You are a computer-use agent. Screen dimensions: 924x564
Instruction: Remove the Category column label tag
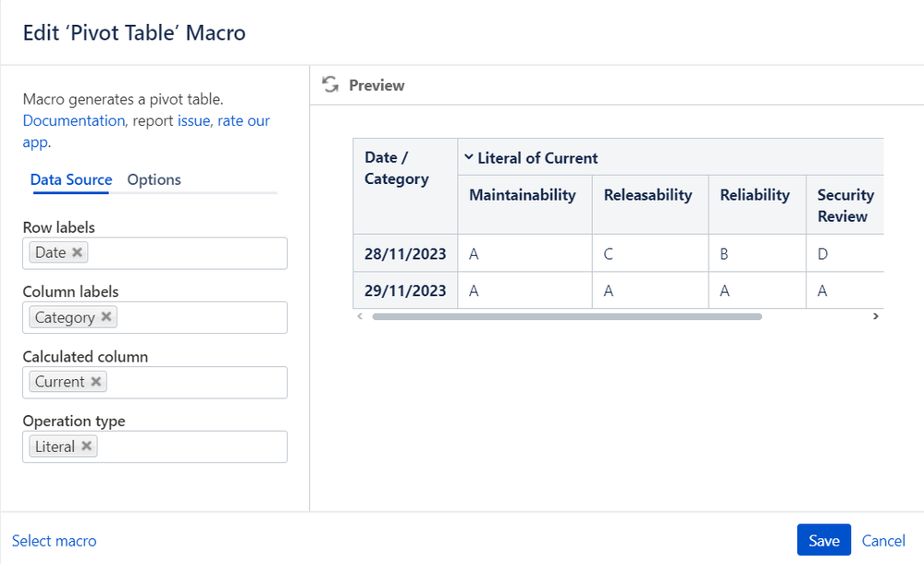pyautogui.click(x=106, y=317)
